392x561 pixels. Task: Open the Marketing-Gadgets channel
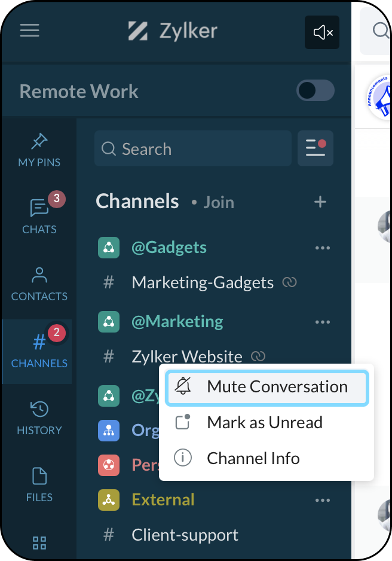pos(203,283)
